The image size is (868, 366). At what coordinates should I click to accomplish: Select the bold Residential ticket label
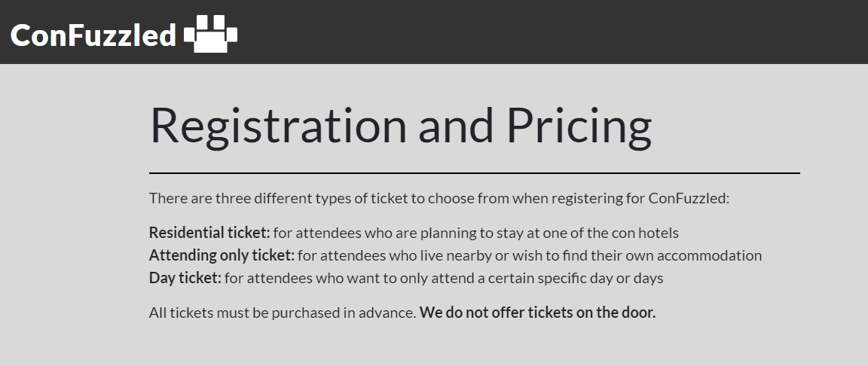(209, 233)
